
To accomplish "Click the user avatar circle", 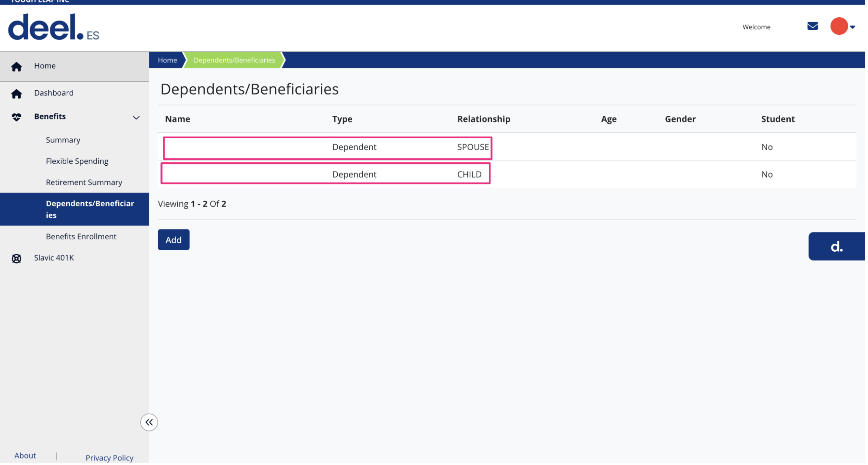I will tap(840, 26).
